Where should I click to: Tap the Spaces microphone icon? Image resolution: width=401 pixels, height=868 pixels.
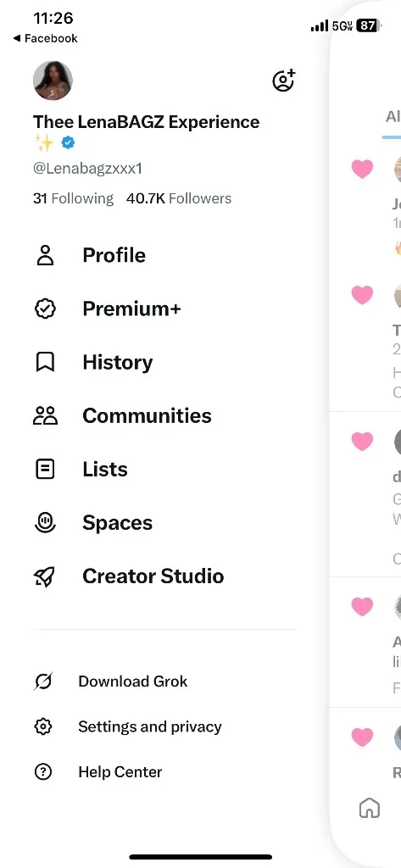point(45,522)
